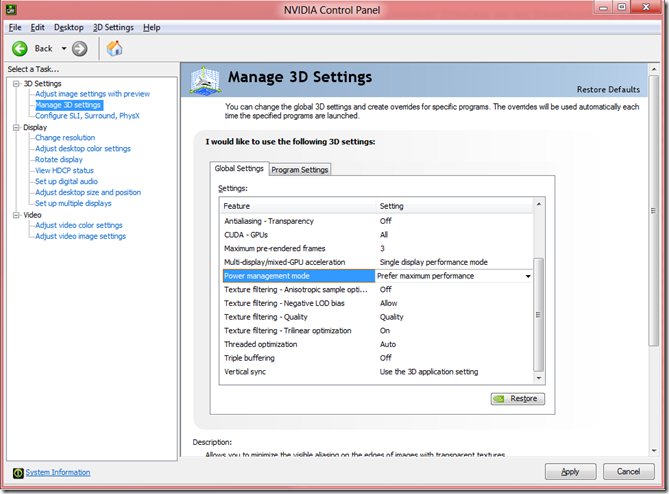The image size is (669, 494).
Task: Select Vertical sync row
Action: click(377, 372)
